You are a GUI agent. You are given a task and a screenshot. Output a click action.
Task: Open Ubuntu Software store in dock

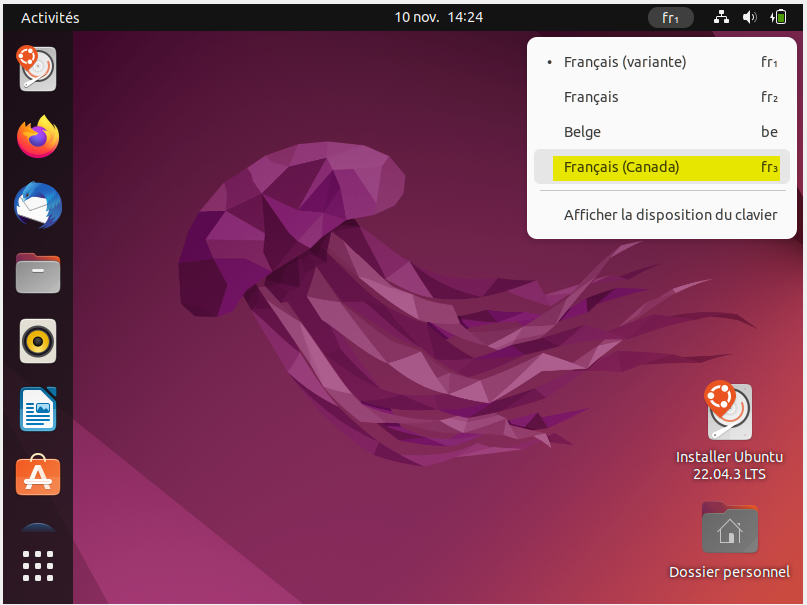pos(38,477)
